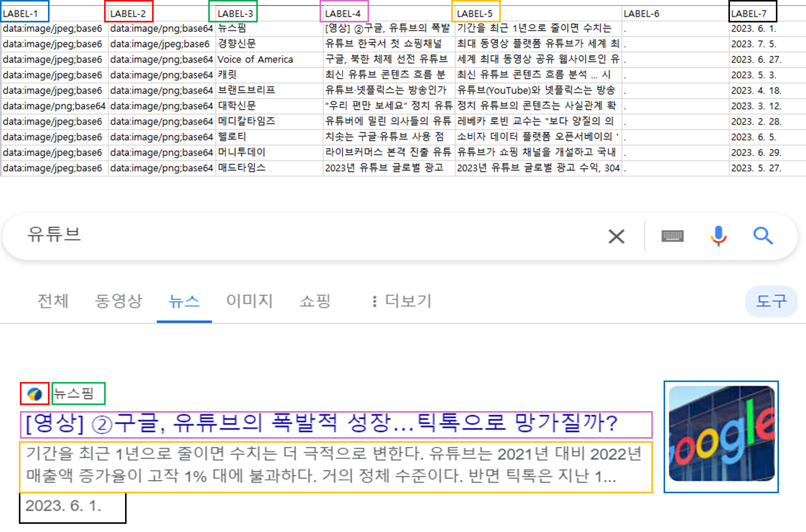Open the on-screen keyboard icon

[x=672, y=236]
